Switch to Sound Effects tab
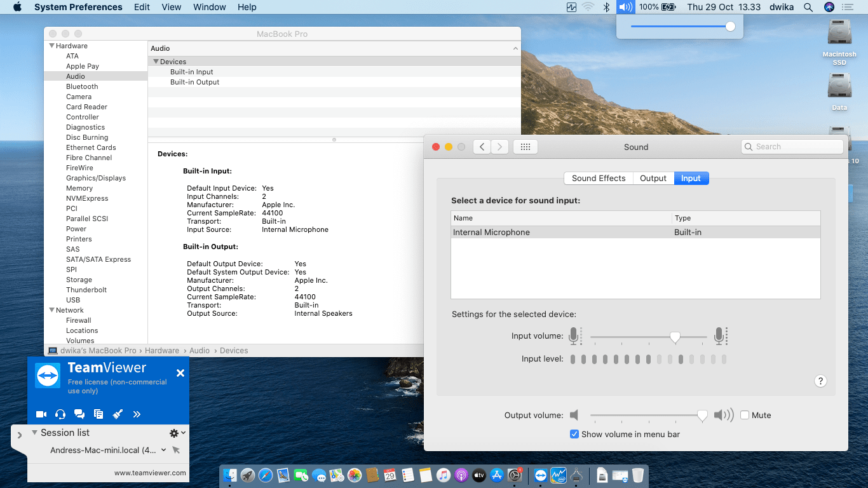Screen dimensions: 868x488 599,179
